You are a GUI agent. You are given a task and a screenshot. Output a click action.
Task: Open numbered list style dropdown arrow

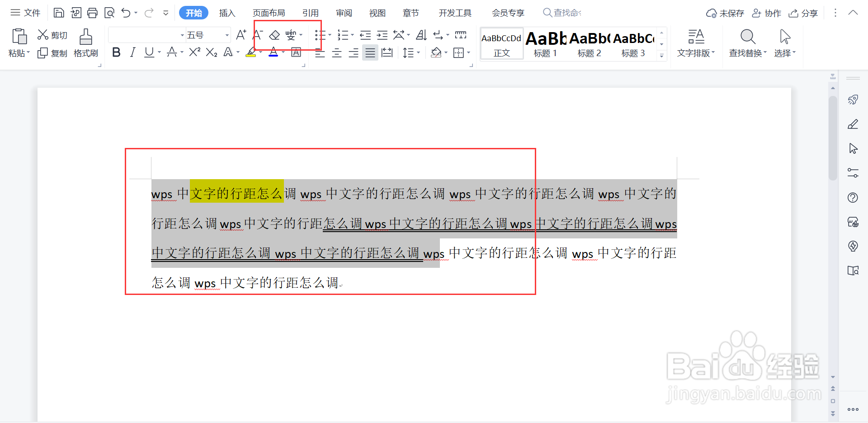point(352,35)
